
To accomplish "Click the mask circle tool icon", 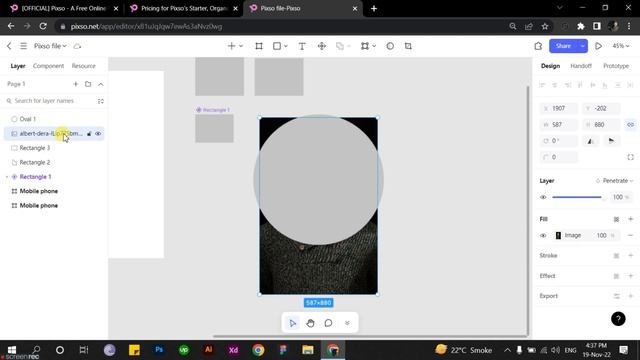I will point(390,46).
